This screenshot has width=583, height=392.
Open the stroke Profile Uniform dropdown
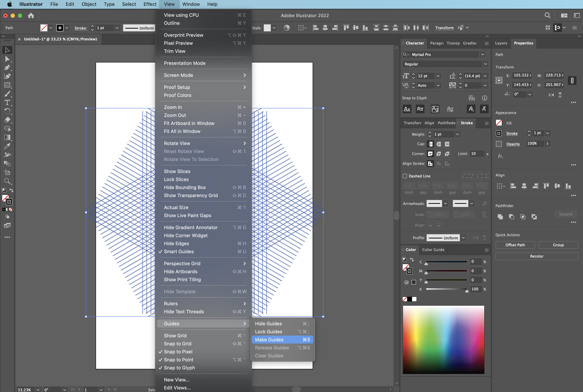(x=463, y=238)
